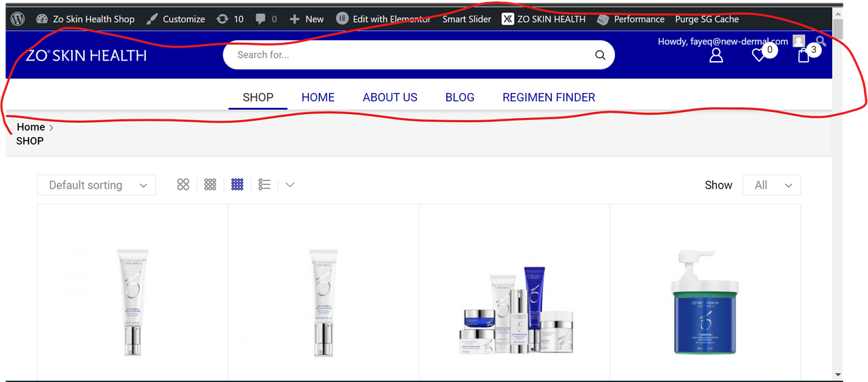Open the Customize theme option
The image size is (868, 382).
[x=176, y=19]
